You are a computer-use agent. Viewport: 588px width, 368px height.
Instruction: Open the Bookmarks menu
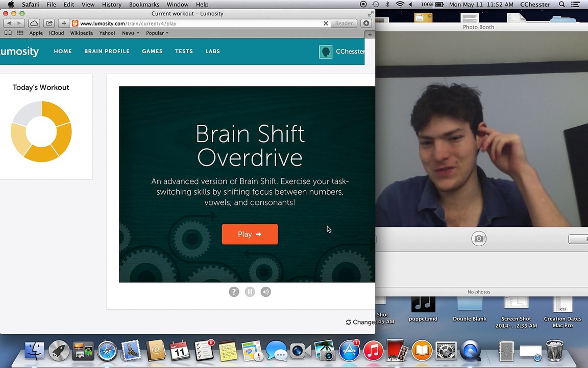[144, 5]
